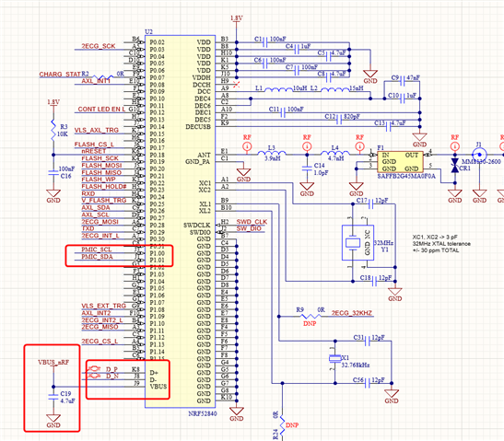The height and width of the screenshot is (441, 504).
Task: Click the CONT LED EN L net label
Action: [x=101, y=110]
